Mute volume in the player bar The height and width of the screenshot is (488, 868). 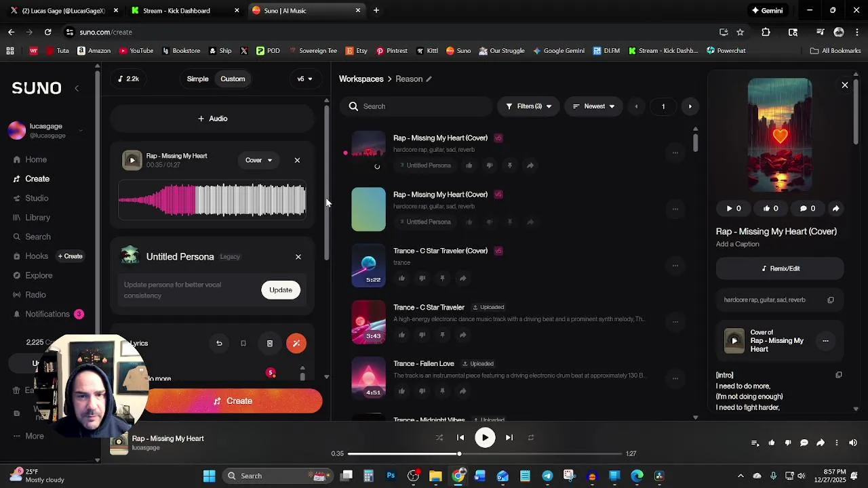853,443
